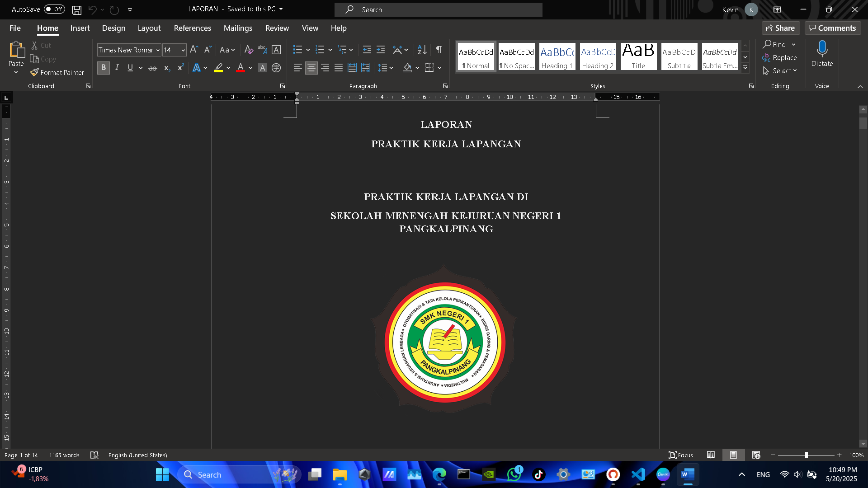
Task: Open the Review tab
Action: pos(277,28)
